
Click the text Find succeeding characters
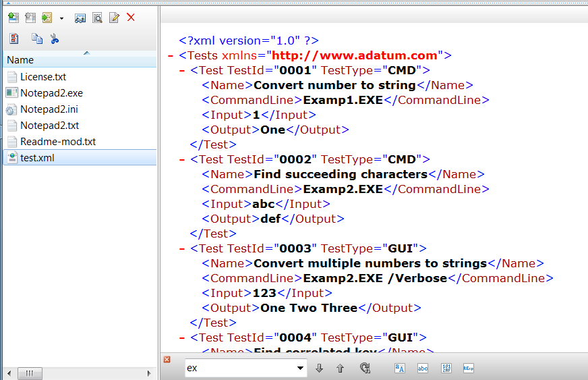coord(341,174)
